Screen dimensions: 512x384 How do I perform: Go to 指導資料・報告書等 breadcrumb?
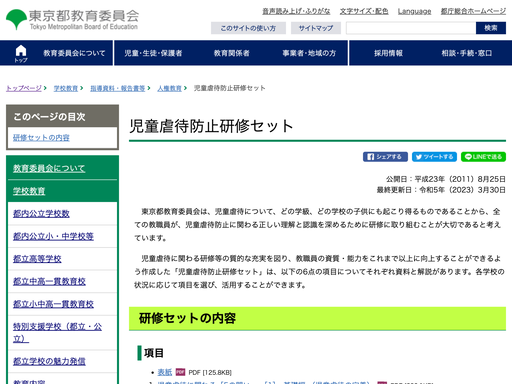(118, 88)
